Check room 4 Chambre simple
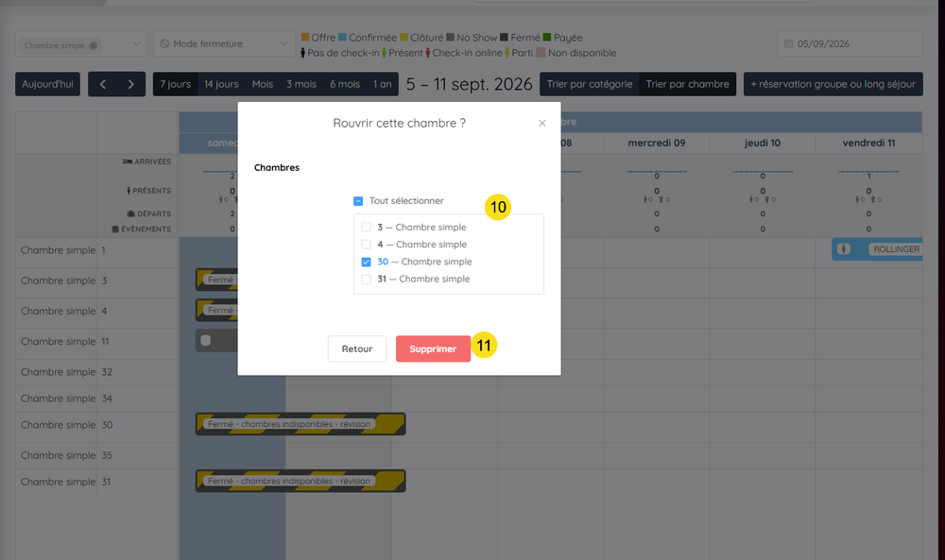The height and width of the screenshot is (560, 945). [x=366, y=245]
